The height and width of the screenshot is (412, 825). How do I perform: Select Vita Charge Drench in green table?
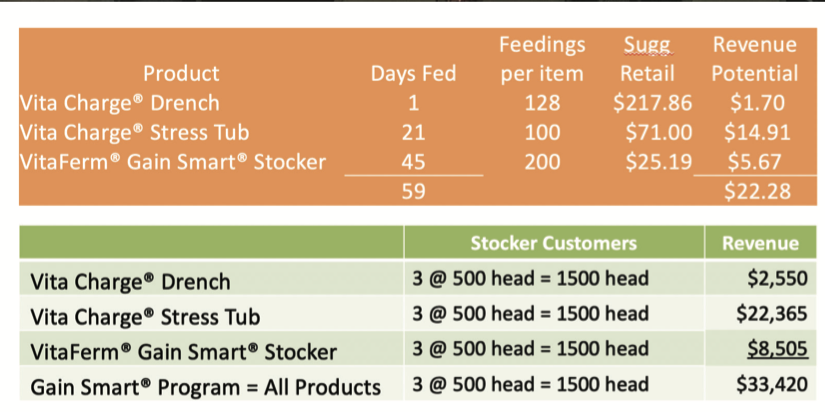click(130, 282)
